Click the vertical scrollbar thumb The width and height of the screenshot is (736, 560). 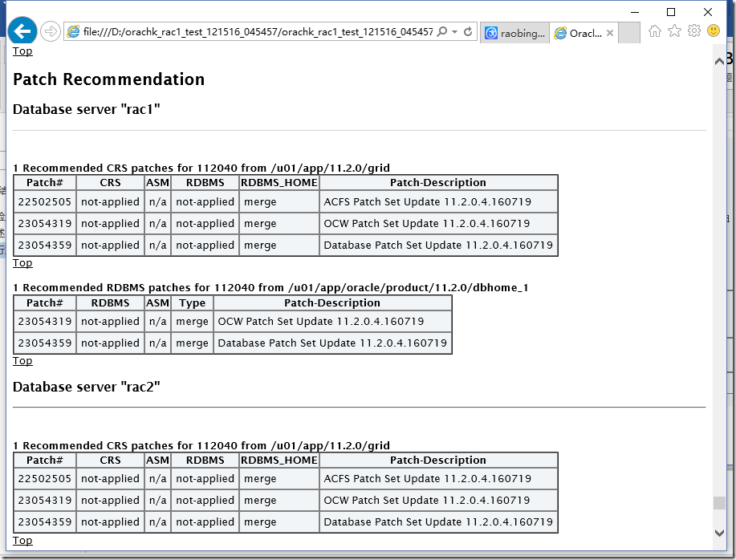[x=718, y=503]
